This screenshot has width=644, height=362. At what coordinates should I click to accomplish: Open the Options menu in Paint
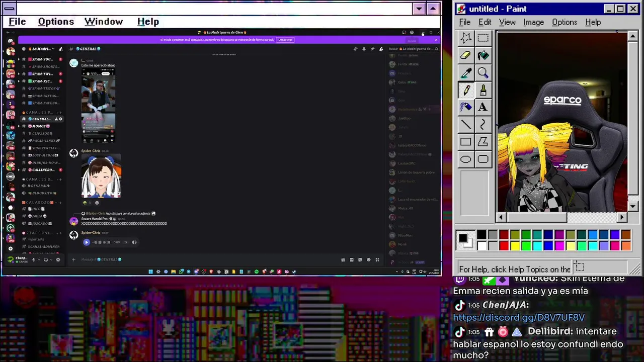[565, 22]
